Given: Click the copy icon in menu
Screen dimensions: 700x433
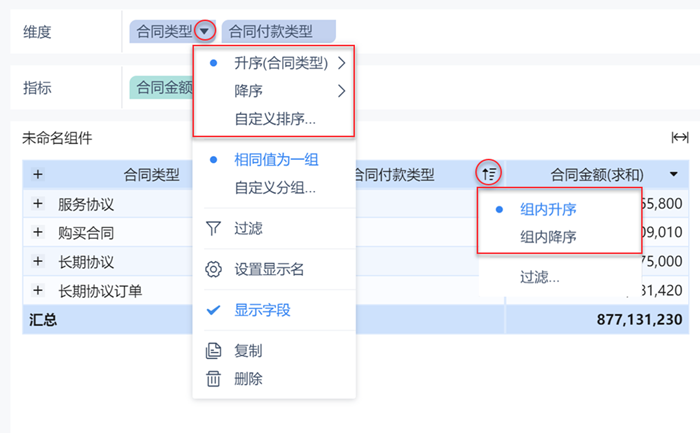Looking at the screenshot, I should [212, 351].
